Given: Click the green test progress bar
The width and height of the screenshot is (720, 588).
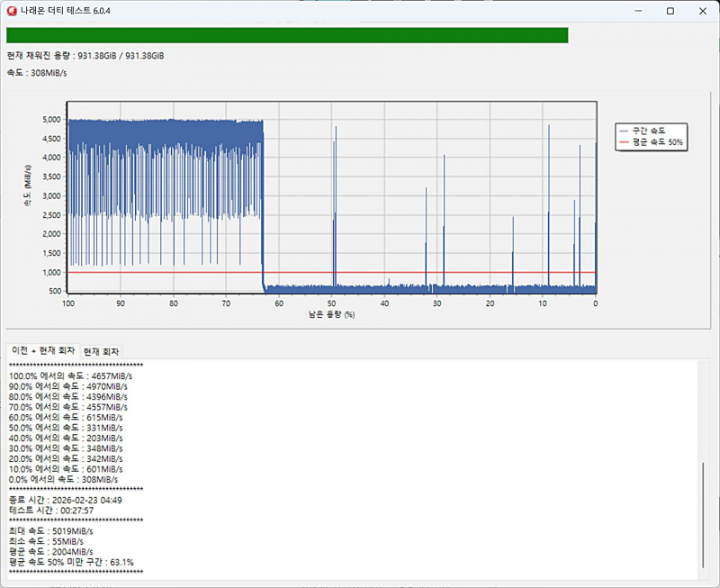Looking at the screenshot, I should [x=287, y=35].
